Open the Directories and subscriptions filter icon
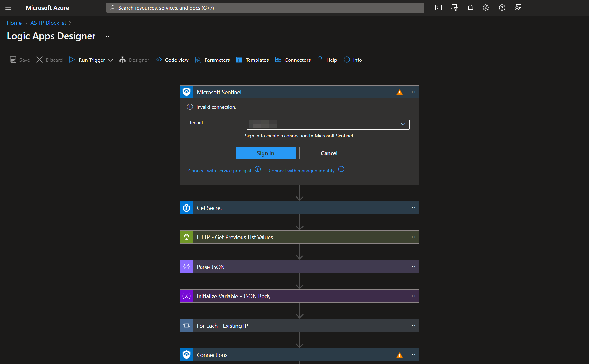 pyautogui.click(x=454, y=8)
